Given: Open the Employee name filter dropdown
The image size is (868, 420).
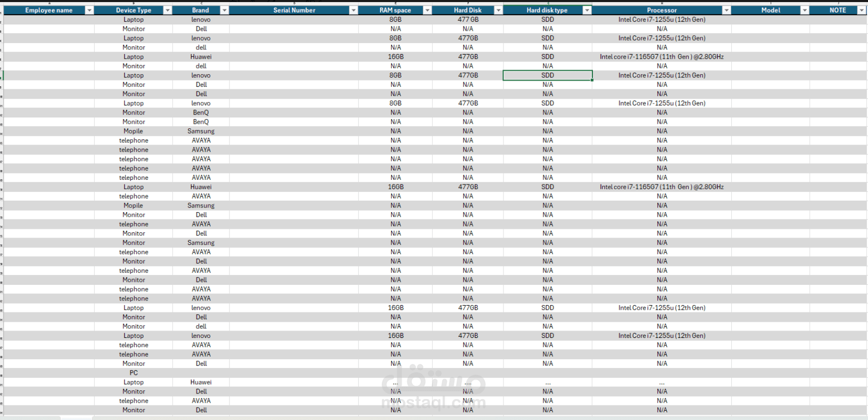Looking at the screenshot, I should [89, 10].
